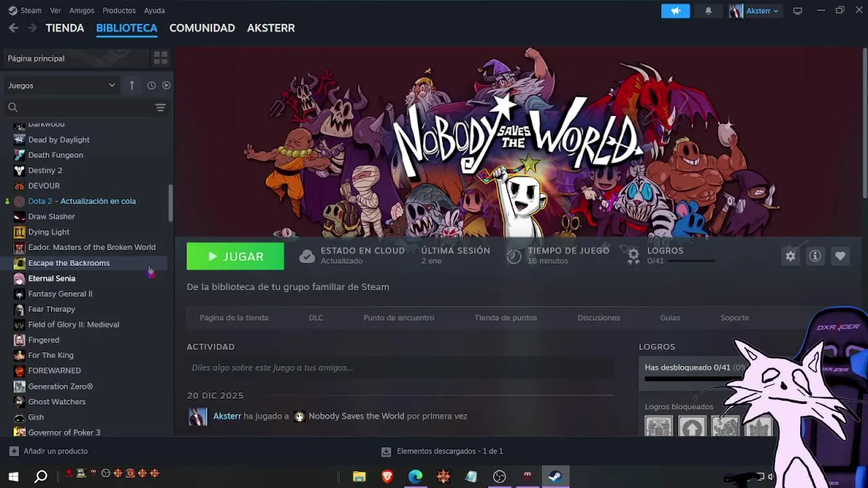Open the DLC link

(316, 318)
